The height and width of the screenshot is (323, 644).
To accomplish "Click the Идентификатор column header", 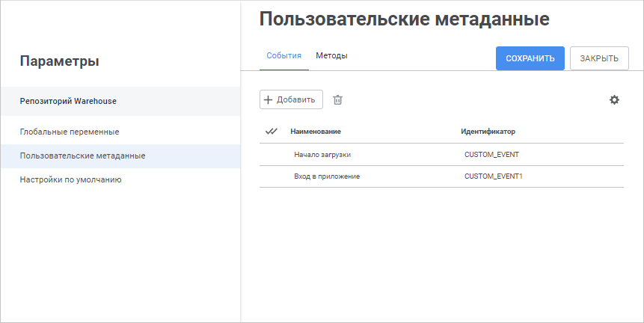I will tap(488, 132).
